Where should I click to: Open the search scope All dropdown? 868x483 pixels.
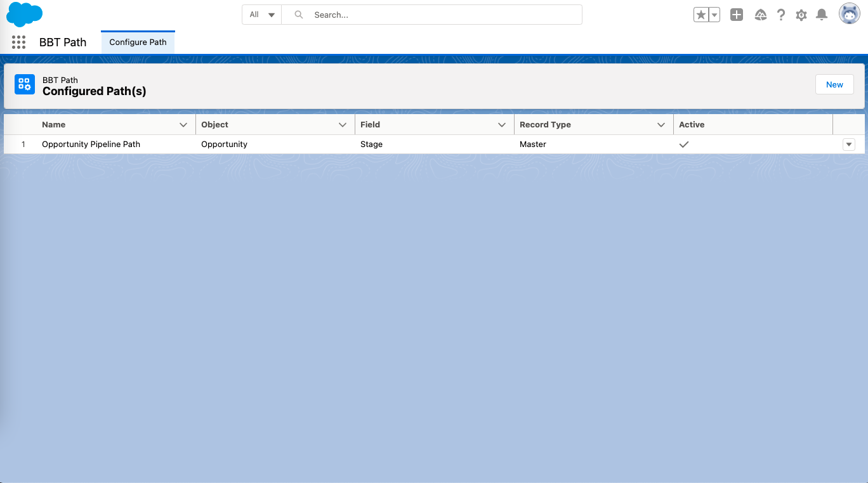(261, 15)
